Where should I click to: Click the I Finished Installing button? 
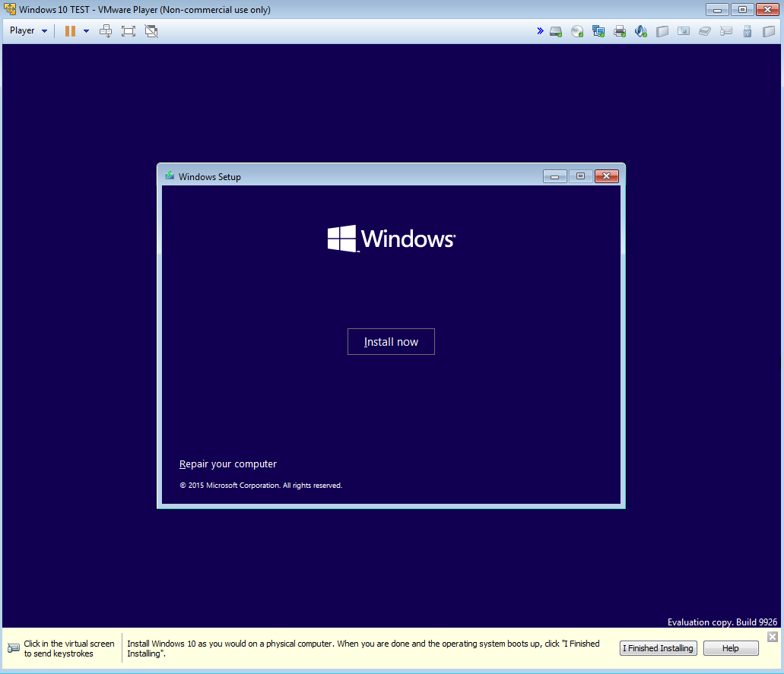pos(658,648)
